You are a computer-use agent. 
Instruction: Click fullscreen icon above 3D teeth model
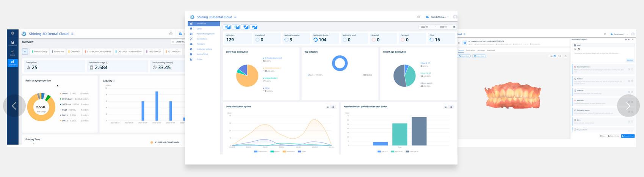point(560,56)
